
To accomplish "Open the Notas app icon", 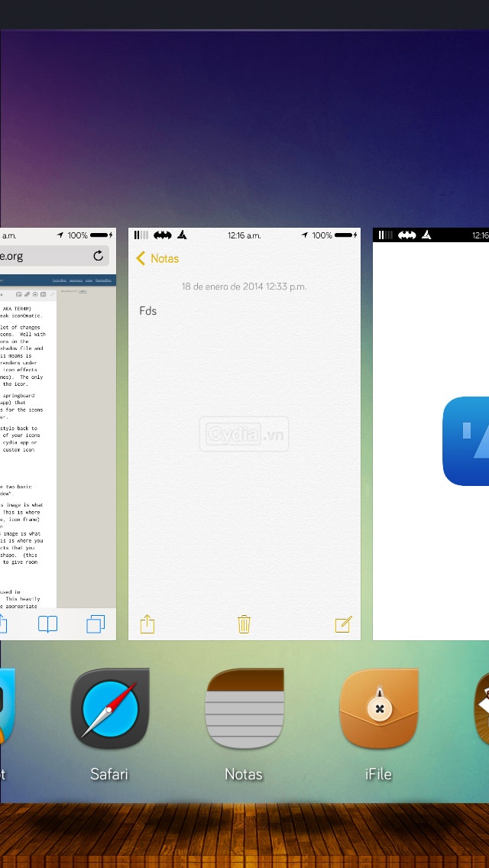I will pyautogui.click(x=244, y=708).
